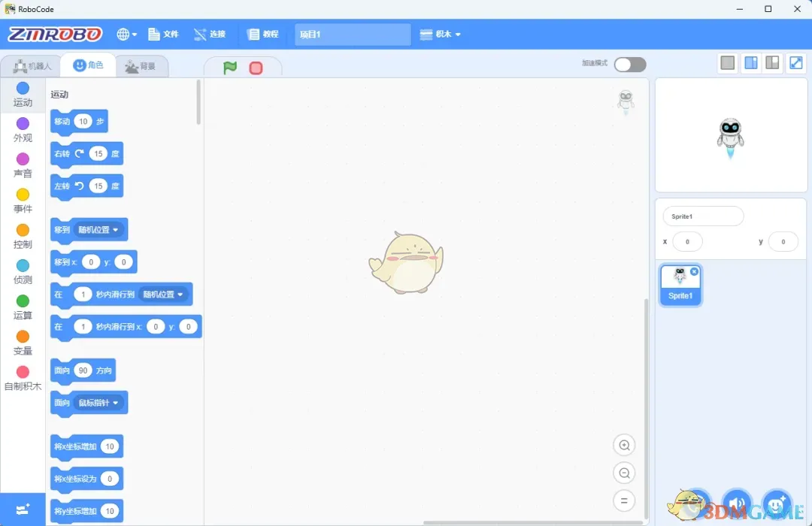
Task: Click the 项目1 project name field
Action: pyautogui.click(x=352, y=34)
